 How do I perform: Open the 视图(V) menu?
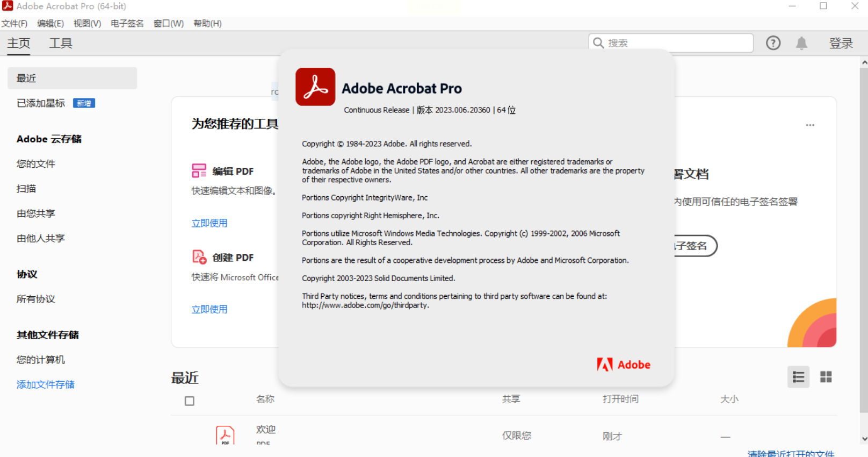(87, 24)
